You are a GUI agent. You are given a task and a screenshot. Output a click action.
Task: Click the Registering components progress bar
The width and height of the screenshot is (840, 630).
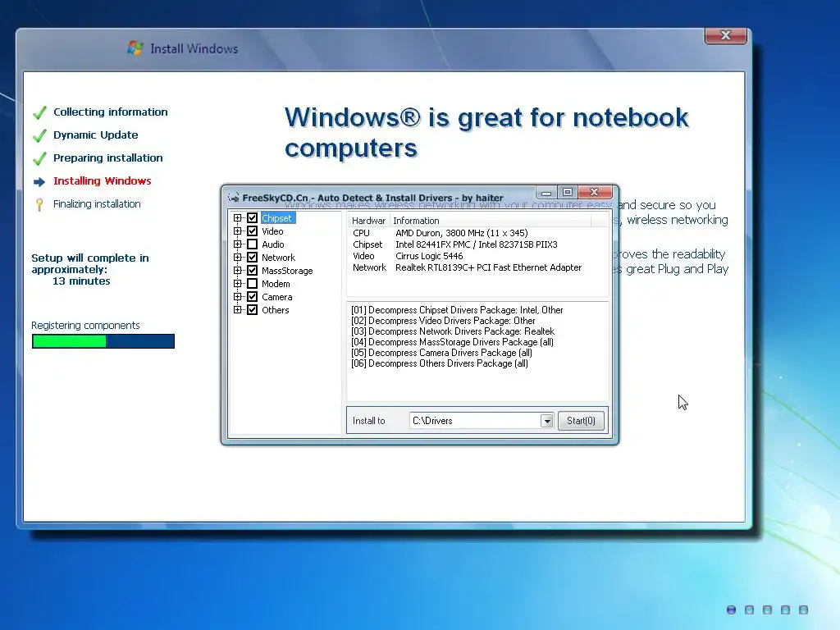[103, 341]
